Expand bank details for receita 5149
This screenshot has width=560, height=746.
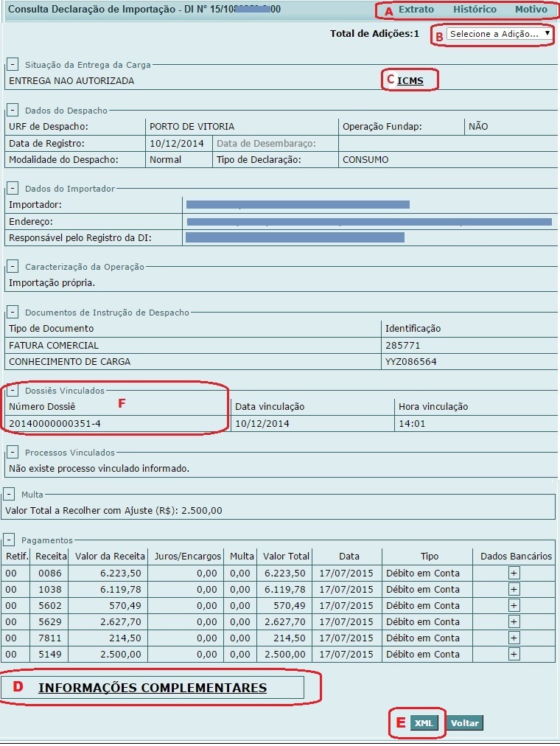click(x=514, y=654)
